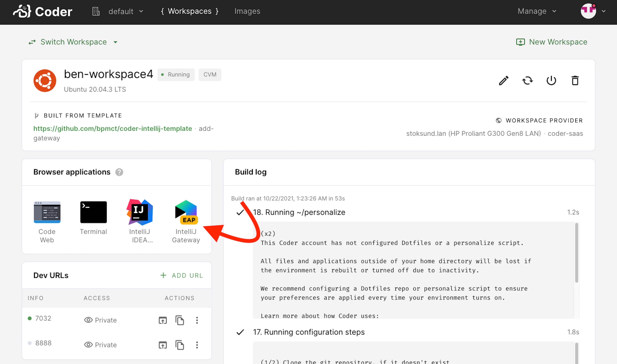Click the Private access icon for 7032
Image resolution: width=617 pixels, height=364 pixels.
[88, 320]
